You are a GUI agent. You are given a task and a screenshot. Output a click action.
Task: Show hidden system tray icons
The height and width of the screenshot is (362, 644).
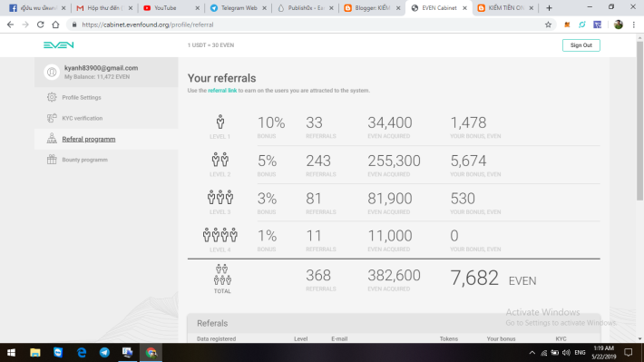click(532, 353)
